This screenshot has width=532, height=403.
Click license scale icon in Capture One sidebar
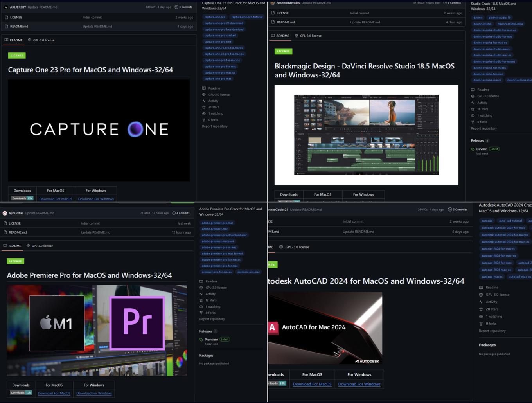click(x=204, y=95)
